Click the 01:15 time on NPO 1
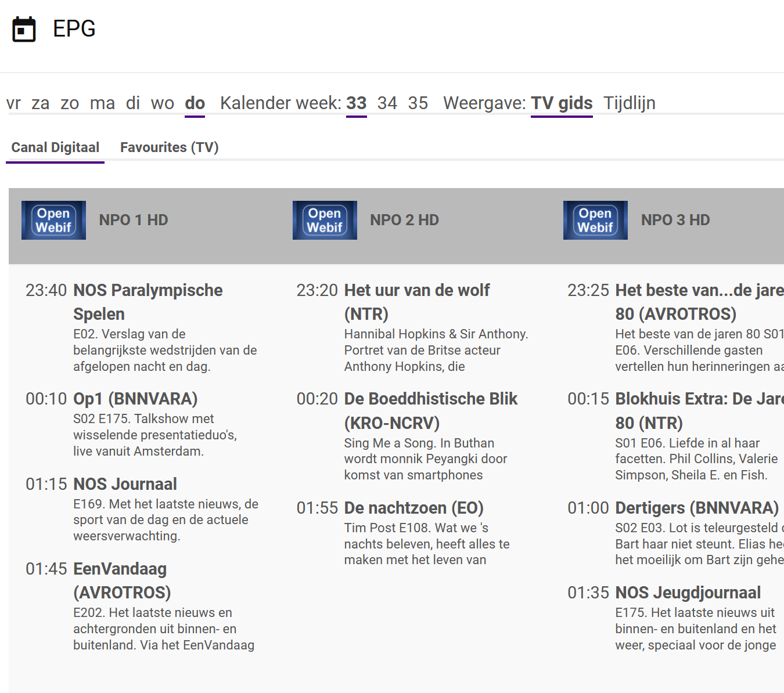The image size is (784, 693). [x=46, y=484]
